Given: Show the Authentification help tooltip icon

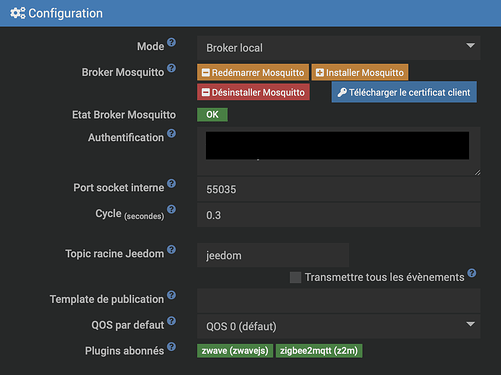Looking at the screenshot, I should click(x=171, y=133).
